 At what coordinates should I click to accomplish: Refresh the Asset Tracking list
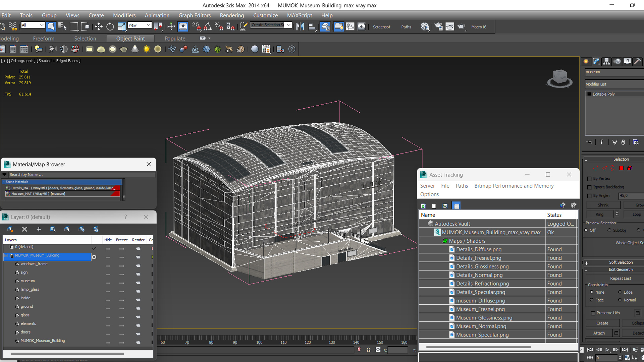point(423,206)
